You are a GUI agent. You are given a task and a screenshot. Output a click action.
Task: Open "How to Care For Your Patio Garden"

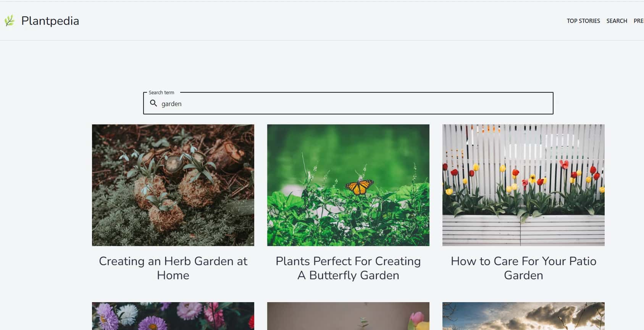(523, 268)
